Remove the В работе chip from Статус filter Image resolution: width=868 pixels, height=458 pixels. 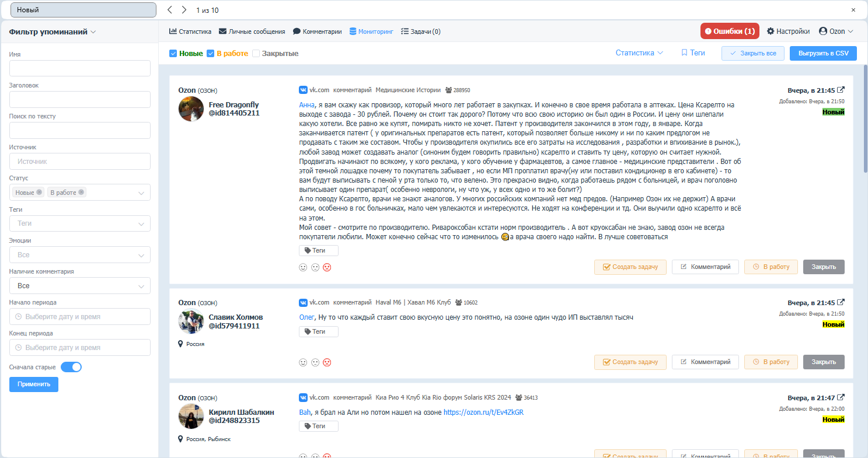click(81, 193)
